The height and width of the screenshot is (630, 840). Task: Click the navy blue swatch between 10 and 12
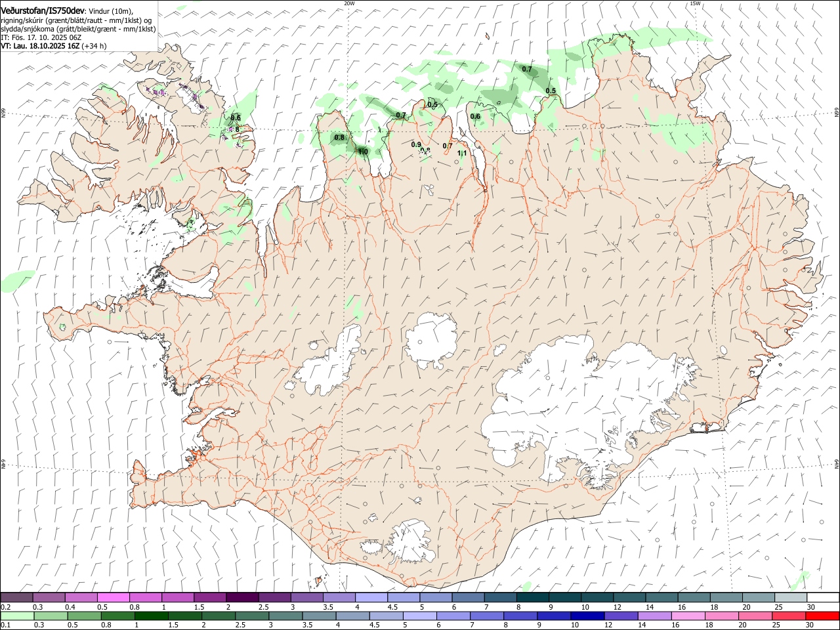pyautogui.click(x=587, y=616)
